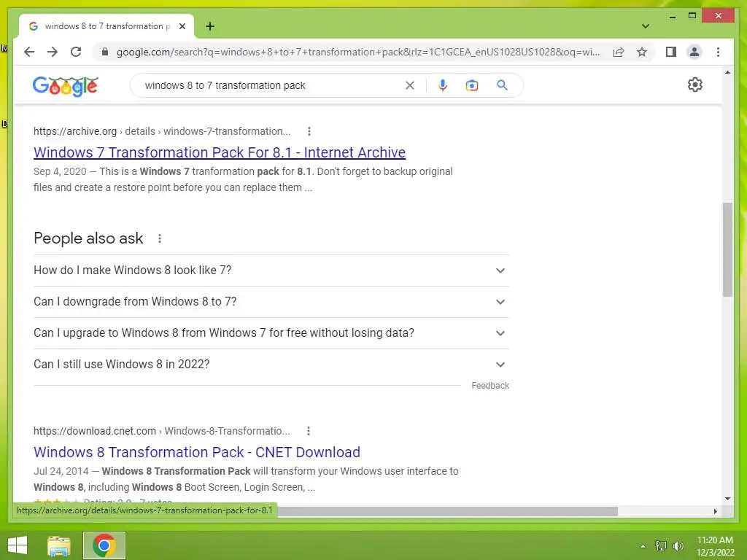Submit search using the magnifying glass icon
747x560 pixels.
click(502, 85)
